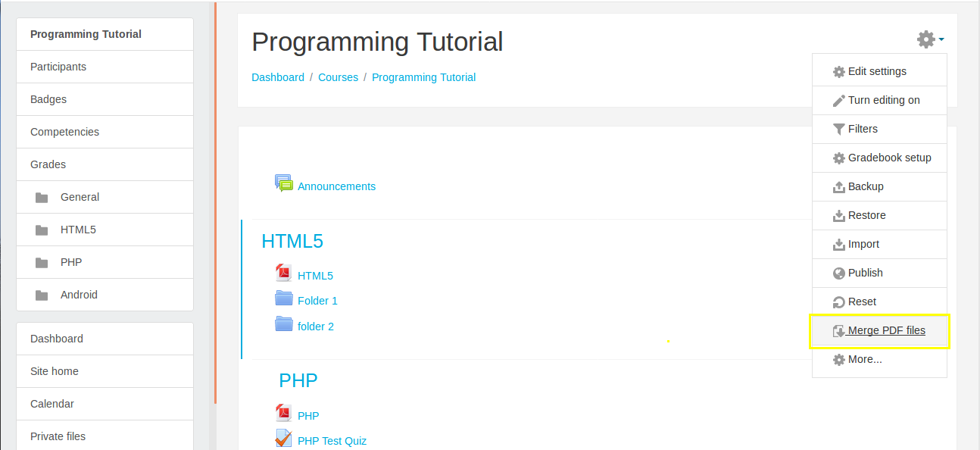This screenshot has height=450, width=980.
Task: Select Gradebook setup menu item
Action: 879,158
